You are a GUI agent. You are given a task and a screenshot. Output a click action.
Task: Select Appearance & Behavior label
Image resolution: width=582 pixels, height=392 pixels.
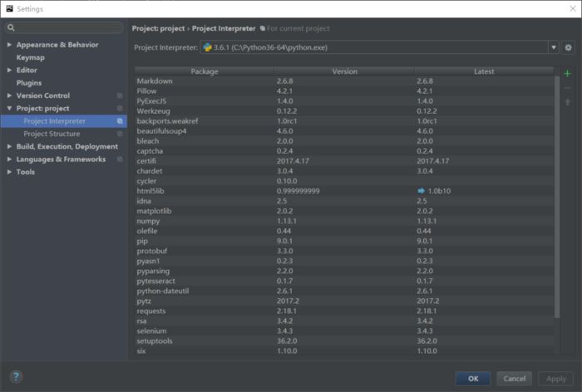pos(57,45)
